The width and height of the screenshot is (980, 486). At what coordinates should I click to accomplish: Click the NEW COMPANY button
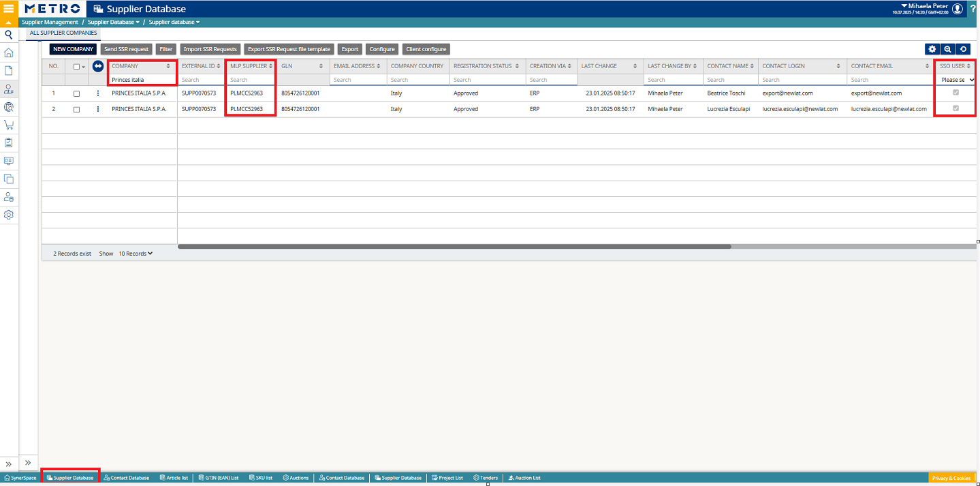[73, 49]
